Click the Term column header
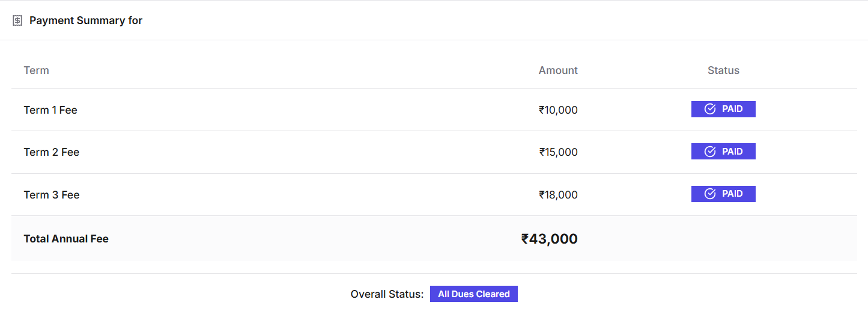This screenshot has width=868, height=311. tap(36, 70)
